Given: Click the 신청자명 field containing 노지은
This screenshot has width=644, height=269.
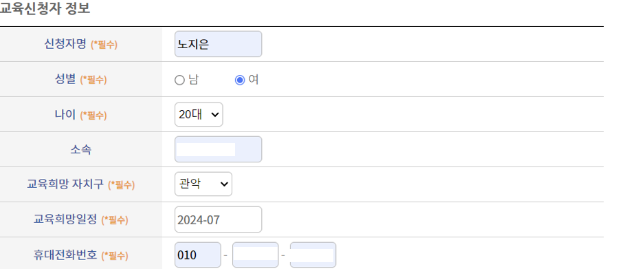Looking at the screenshot, I should tap(218, 44).
